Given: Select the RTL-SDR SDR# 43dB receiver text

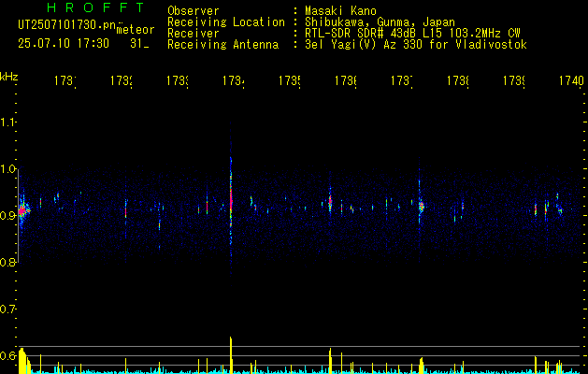Looking at the screenshot, I should pos(412,34).
